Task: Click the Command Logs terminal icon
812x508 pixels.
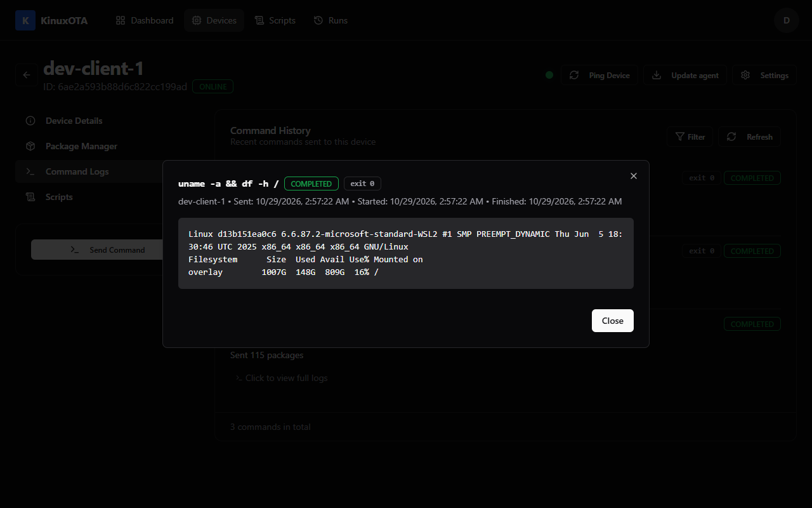Action: point(30,171)
